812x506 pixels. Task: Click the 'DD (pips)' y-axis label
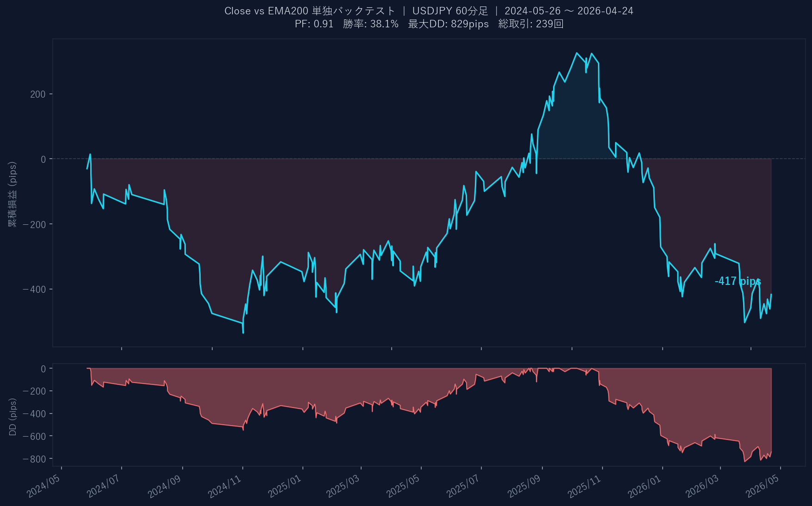click(x=12, y=417)
